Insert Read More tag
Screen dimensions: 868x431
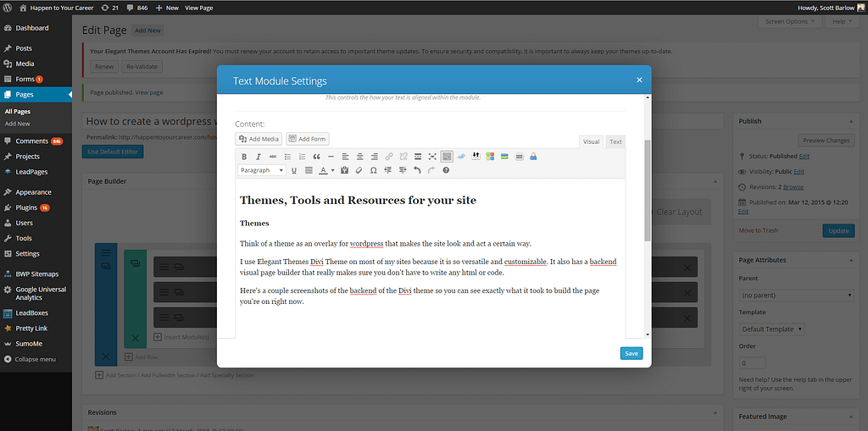(418, 157)
